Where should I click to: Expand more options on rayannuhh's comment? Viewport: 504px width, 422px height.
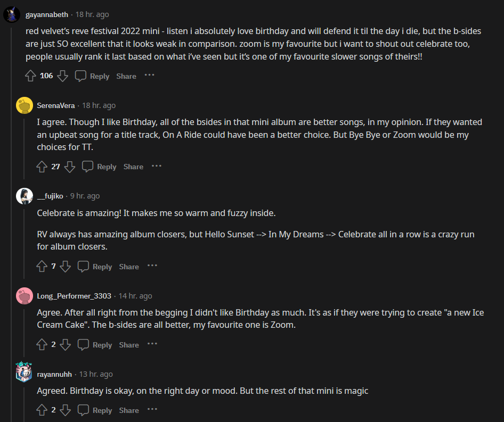(x=152, y=410)
